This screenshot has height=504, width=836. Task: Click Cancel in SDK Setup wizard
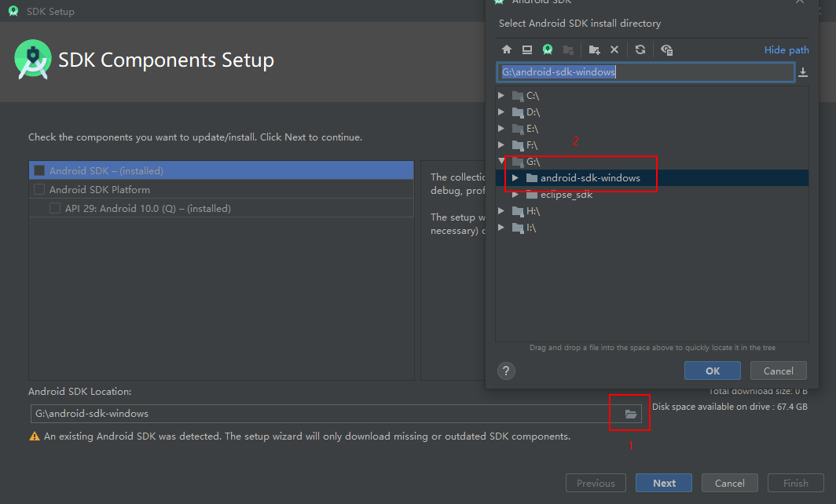coord(729,484)
